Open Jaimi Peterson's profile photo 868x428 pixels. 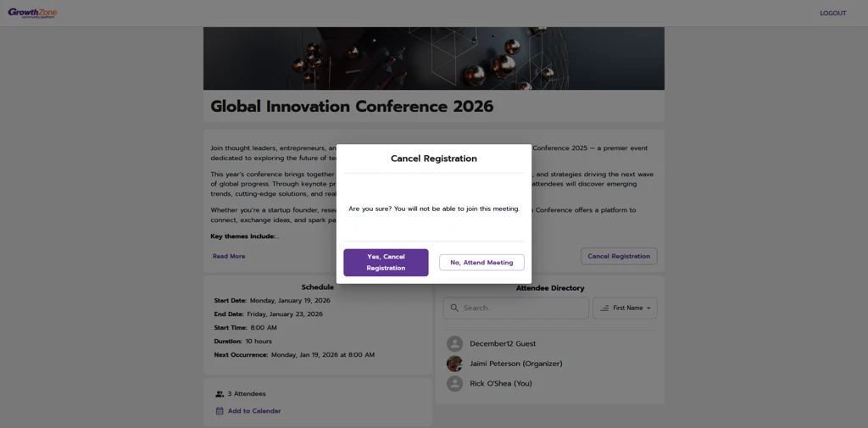tap(454, 364)
